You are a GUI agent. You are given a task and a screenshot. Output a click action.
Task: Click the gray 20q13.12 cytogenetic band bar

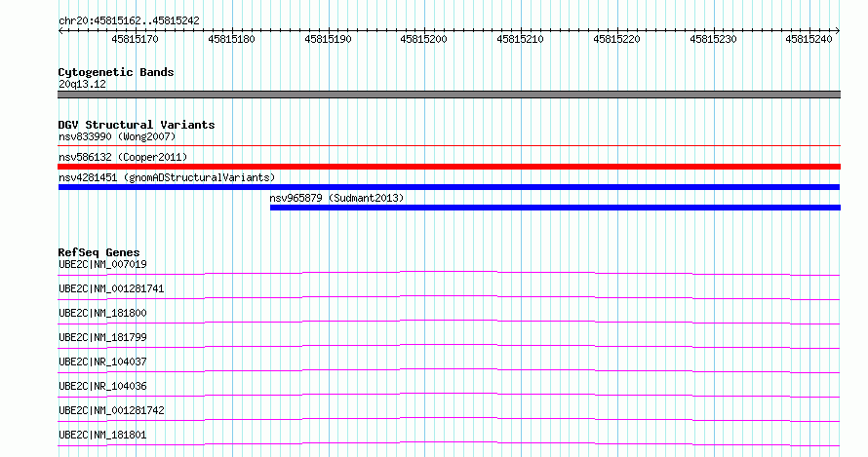coord(449,95)
